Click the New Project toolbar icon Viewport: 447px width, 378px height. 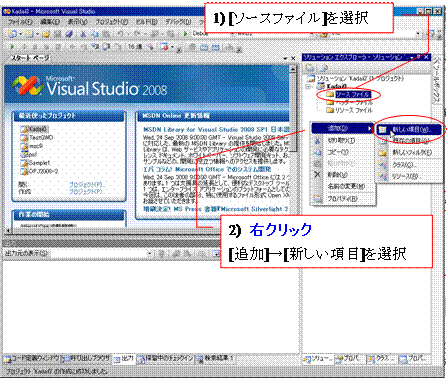point(13,34)
